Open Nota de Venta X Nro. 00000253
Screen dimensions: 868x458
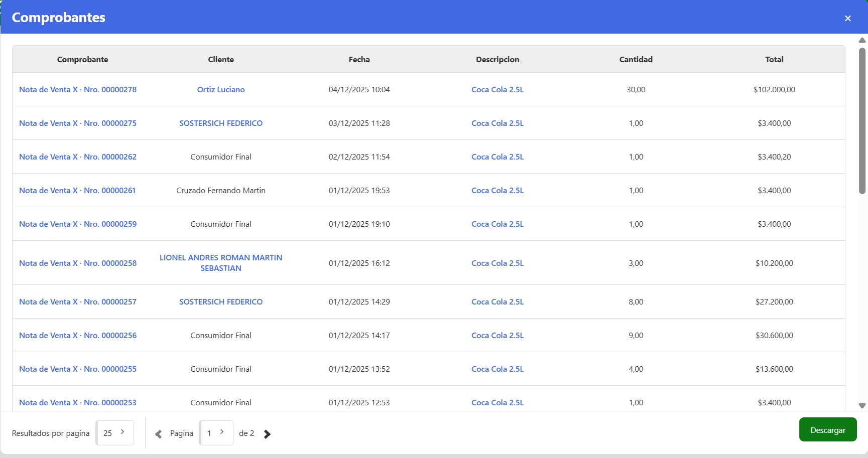(x=78, y=403)
